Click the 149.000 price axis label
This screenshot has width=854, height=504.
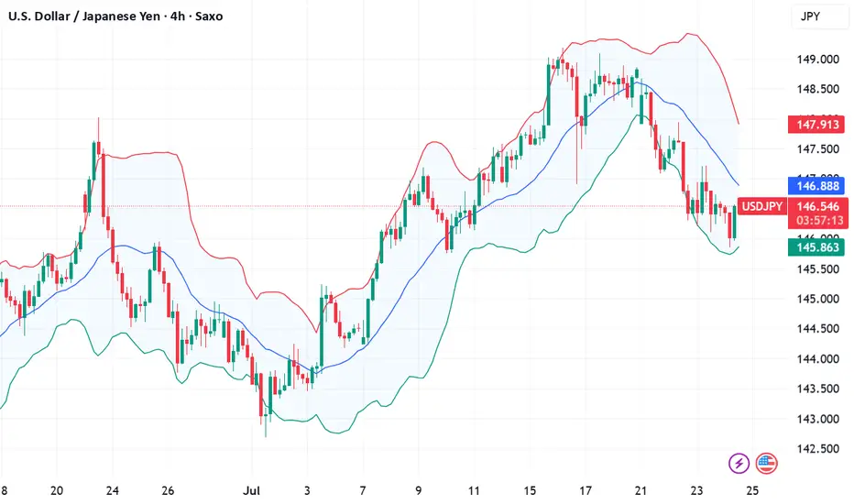(817, 60)
